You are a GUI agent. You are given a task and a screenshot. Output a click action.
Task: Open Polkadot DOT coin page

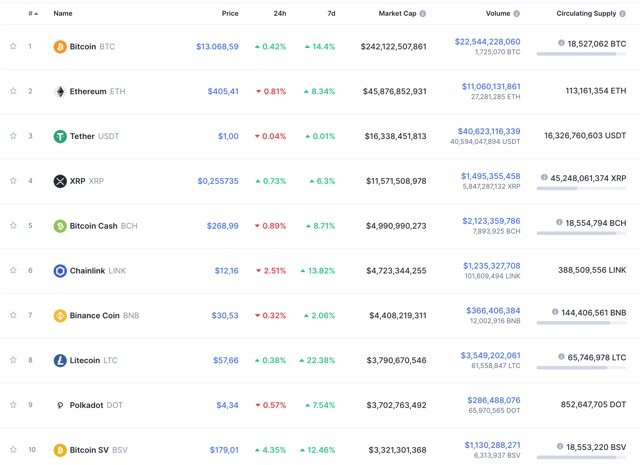click(96, 405)
